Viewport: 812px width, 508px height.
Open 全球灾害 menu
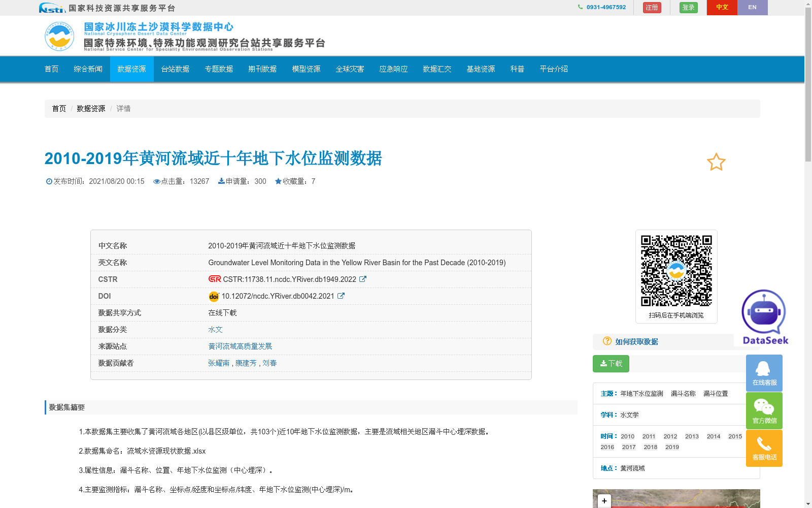350,69
